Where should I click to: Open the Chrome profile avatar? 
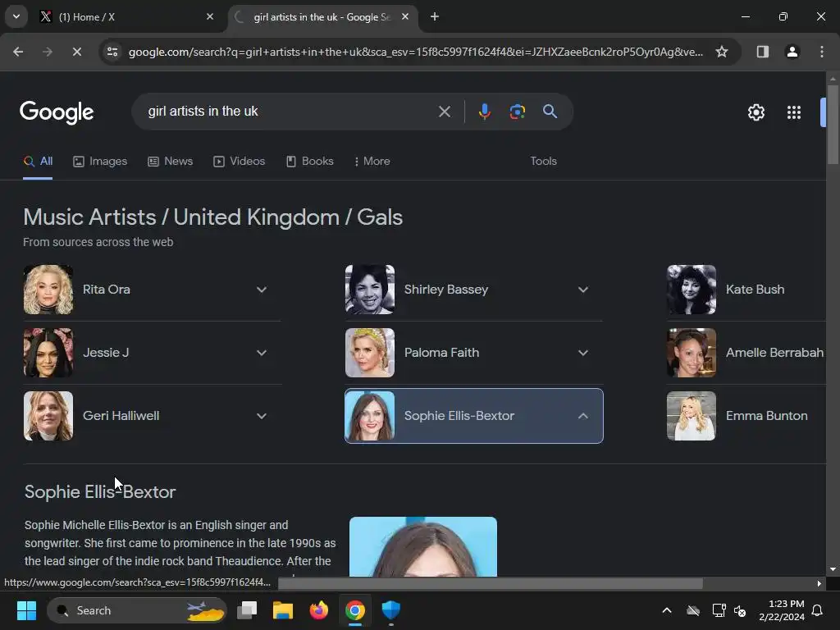click(792, 52)
